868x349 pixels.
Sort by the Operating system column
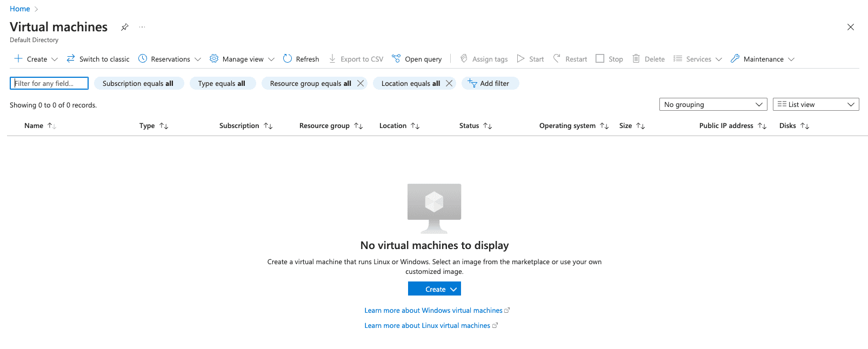click(x=574, y=125)
